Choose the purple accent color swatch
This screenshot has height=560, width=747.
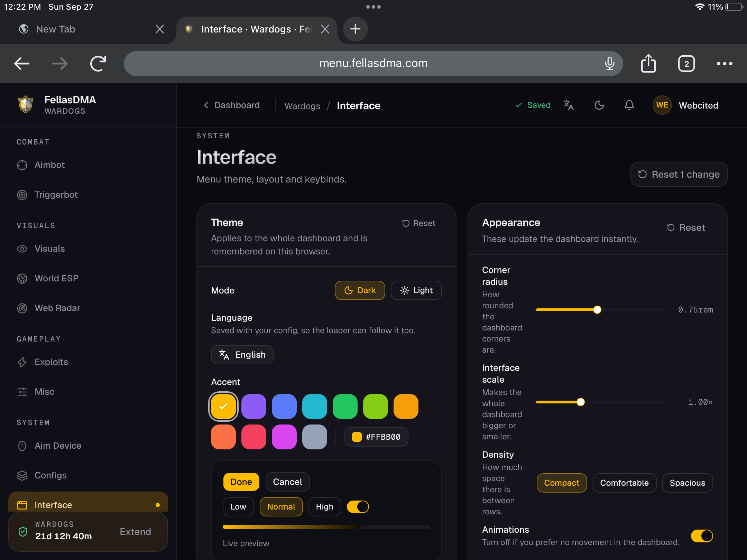coord(254,407)
